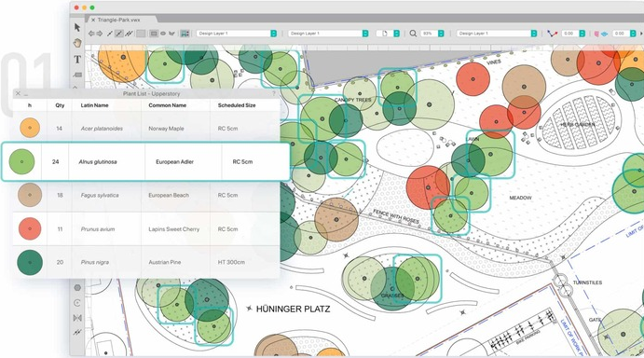
Task: Select the highlighted constrained line mode icon
Action: (x=119, y=34)
